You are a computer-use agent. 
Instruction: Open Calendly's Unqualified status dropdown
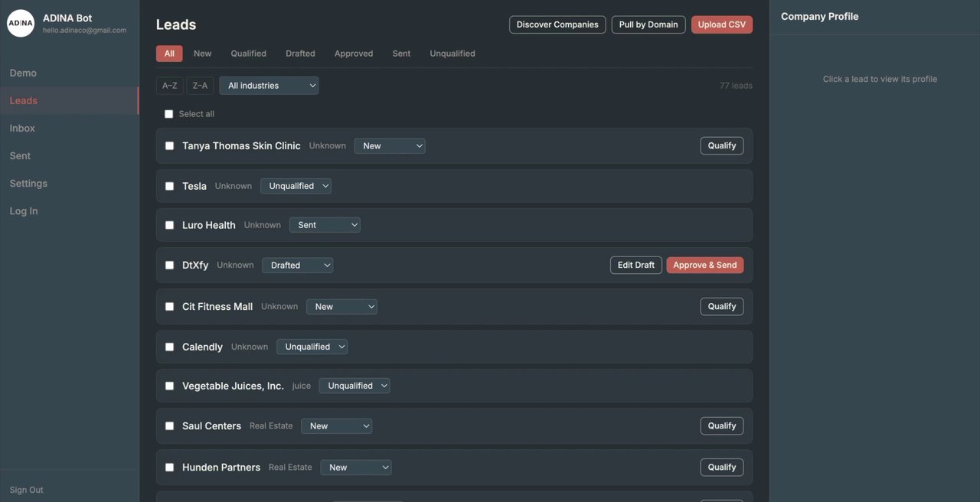click(x=312, y=347)
